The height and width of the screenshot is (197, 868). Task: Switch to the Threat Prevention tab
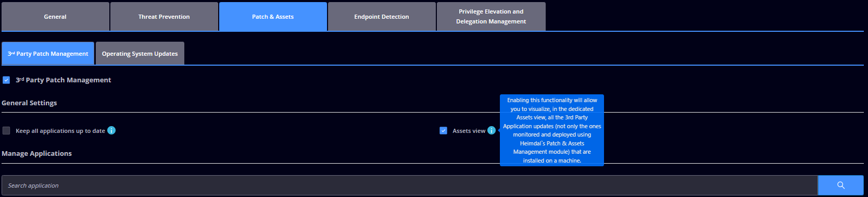tap(164, 17)
